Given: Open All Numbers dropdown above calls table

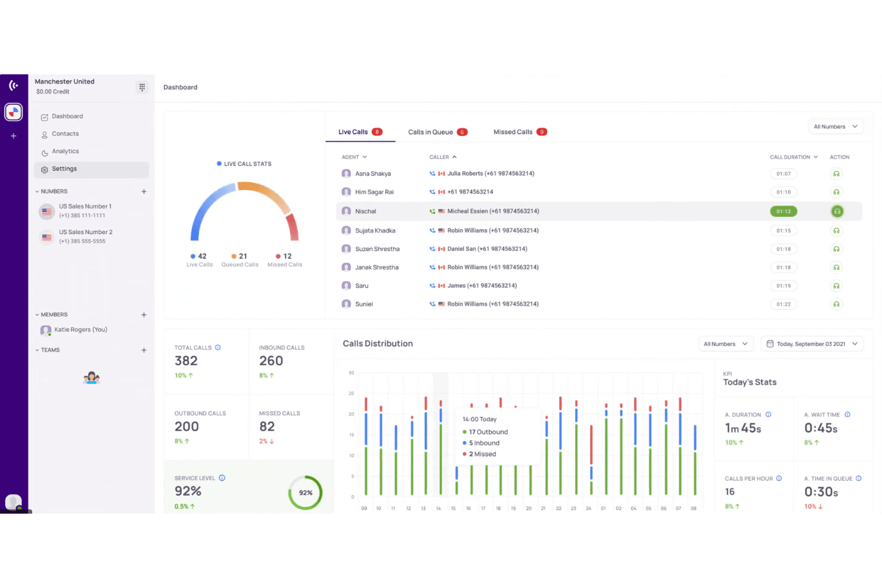Looking at the screenshot, I should [836, 126].
